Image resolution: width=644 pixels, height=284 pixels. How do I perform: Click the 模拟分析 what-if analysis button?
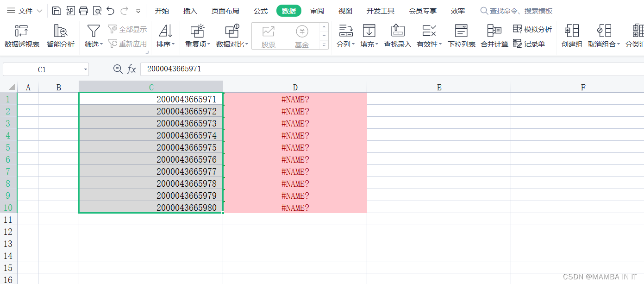(532, 29)
